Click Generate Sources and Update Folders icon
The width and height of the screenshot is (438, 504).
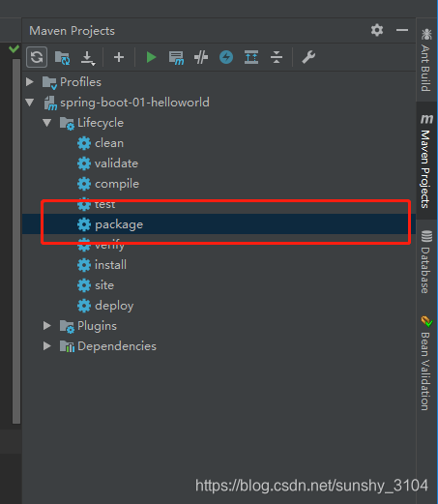62,58
